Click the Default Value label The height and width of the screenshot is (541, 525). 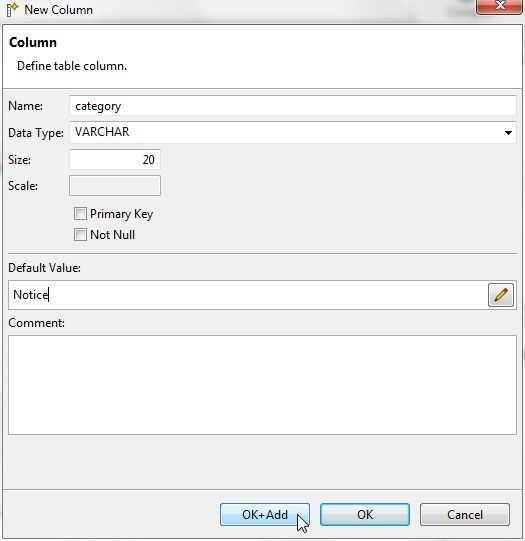44,268
